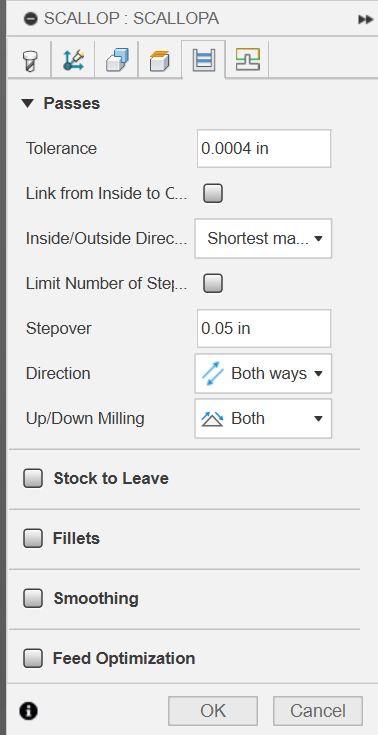Collapse the Passes section triangle

28,103
